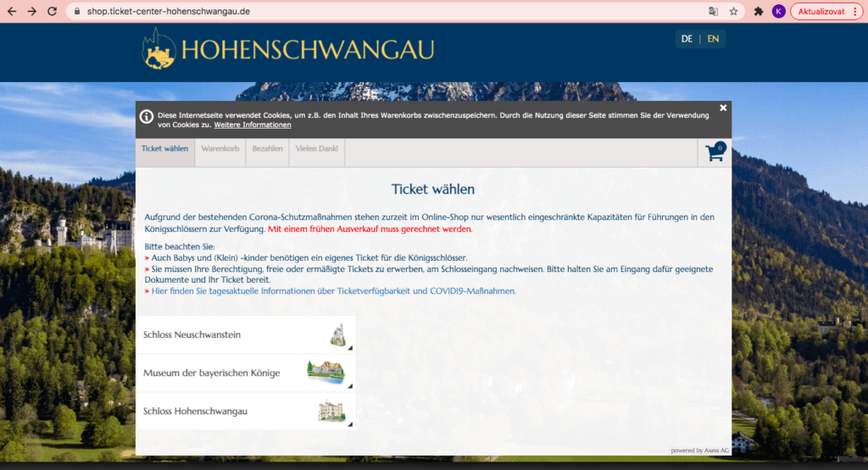Click the translate page icon
This screenshot has height=470, width=868.
713,12
